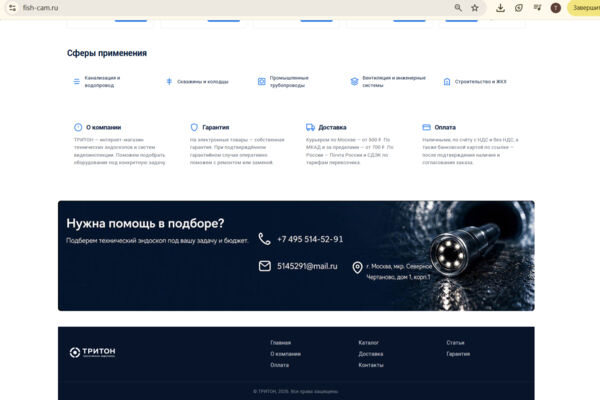Open Контакты in footer menu

(371, 365)
